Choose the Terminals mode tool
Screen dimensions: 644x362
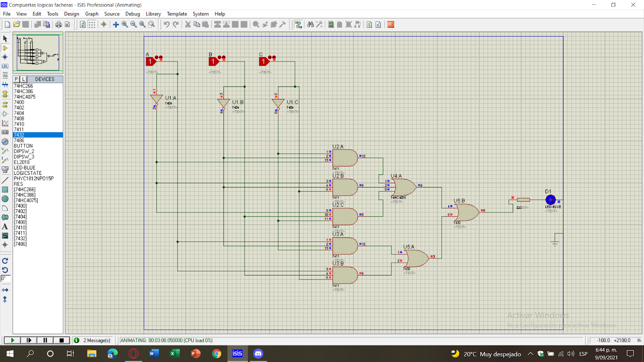point(5,105)
